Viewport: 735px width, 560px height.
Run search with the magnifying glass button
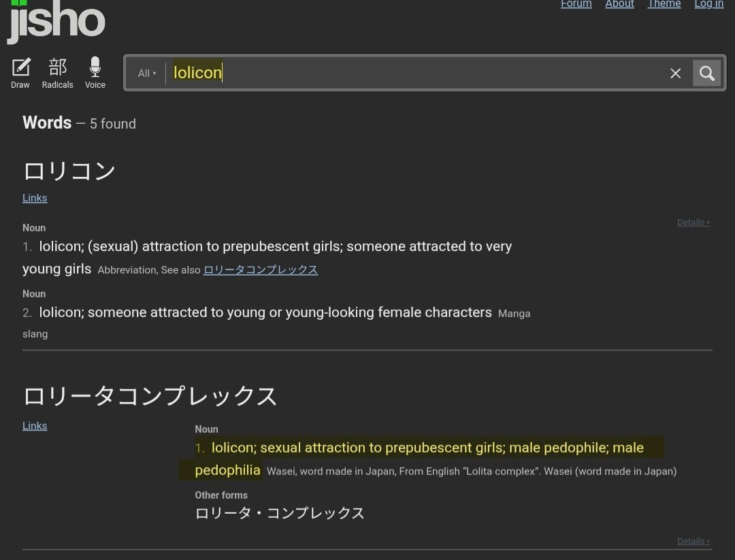point(707,73)
